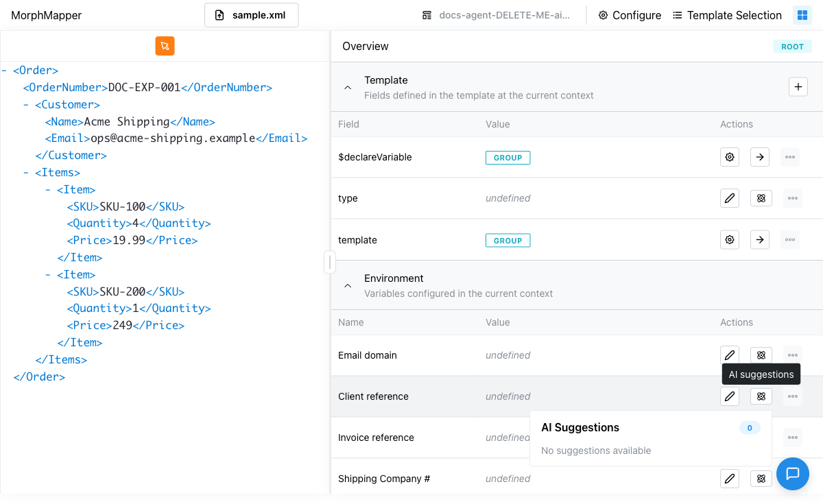The height and width of the screenshot is (504, 823).
Task: Select the Price value 249
Action: coord(123,326)
